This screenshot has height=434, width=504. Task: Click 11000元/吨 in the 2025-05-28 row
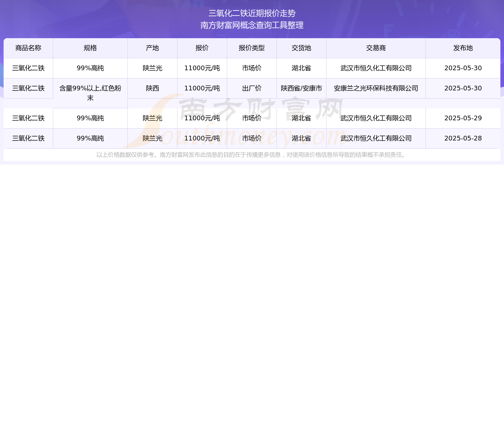202,138
